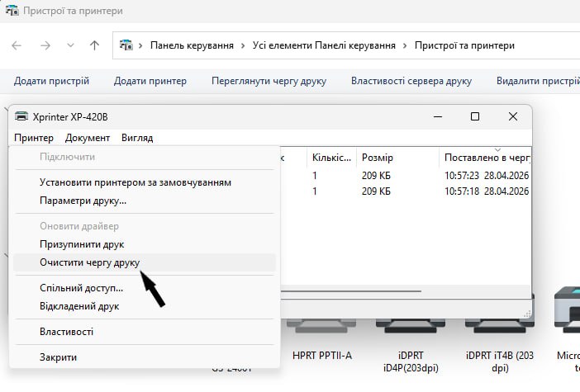Close the Xprinter XP-420B window
This screenshot has width=580, height=392.
(x=513, y=116)
